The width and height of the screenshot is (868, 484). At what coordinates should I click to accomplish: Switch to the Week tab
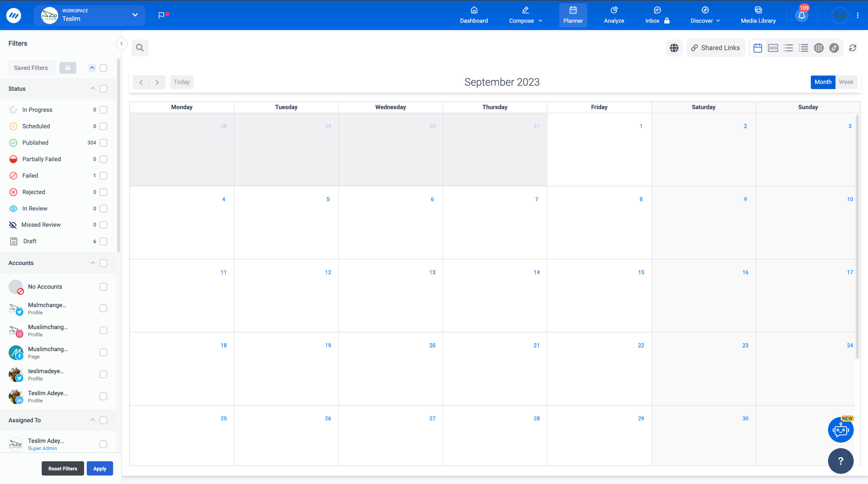click(846, 82)
